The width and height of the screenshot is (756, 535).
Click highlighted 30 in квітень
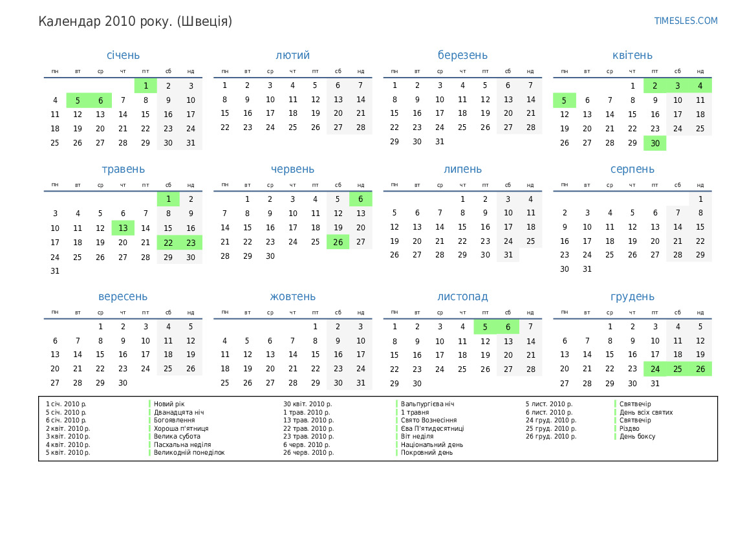654,144
